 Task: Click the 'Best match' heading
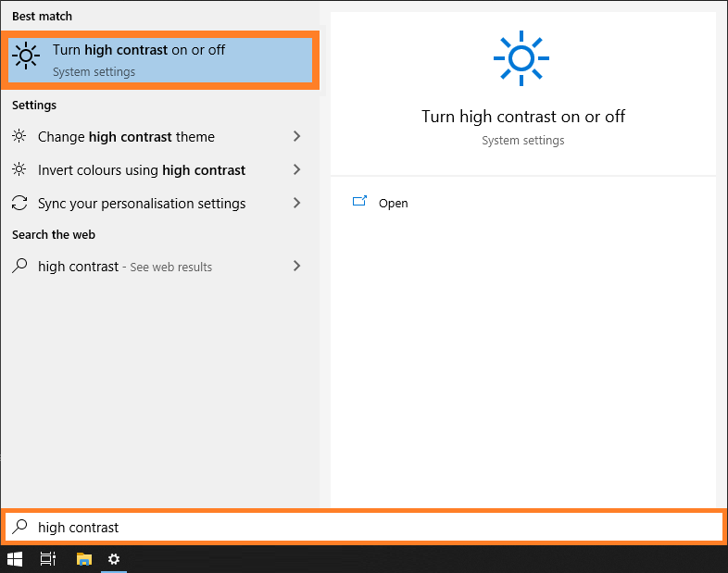tap(43, 17)
